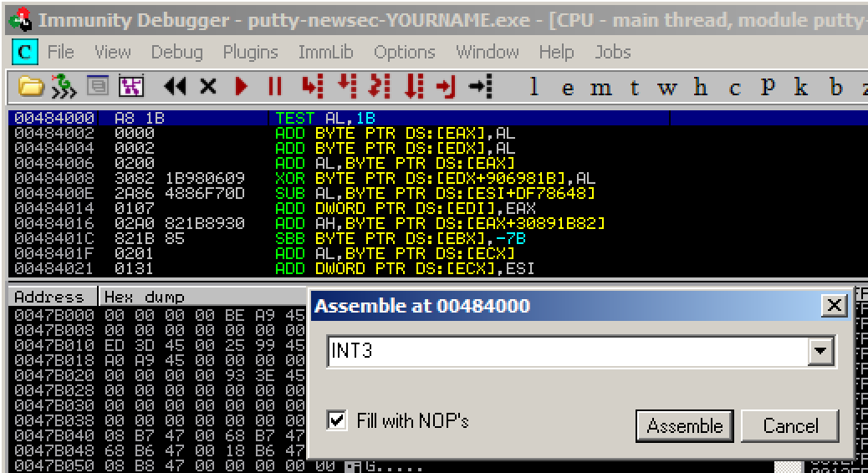Run program with red play icon
Viewport: 868px width, 473px height.
pos(242,86)
